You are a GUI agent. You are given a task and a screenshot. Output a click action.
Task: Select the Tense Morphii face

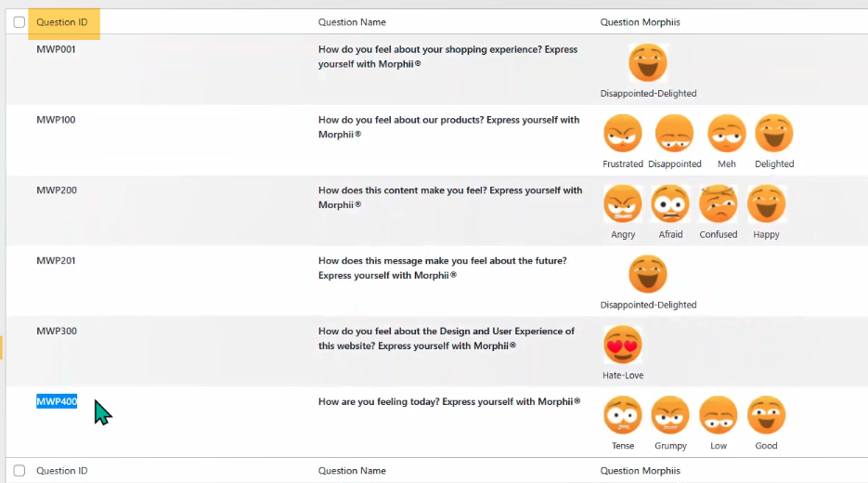click(x=623, y=415)
